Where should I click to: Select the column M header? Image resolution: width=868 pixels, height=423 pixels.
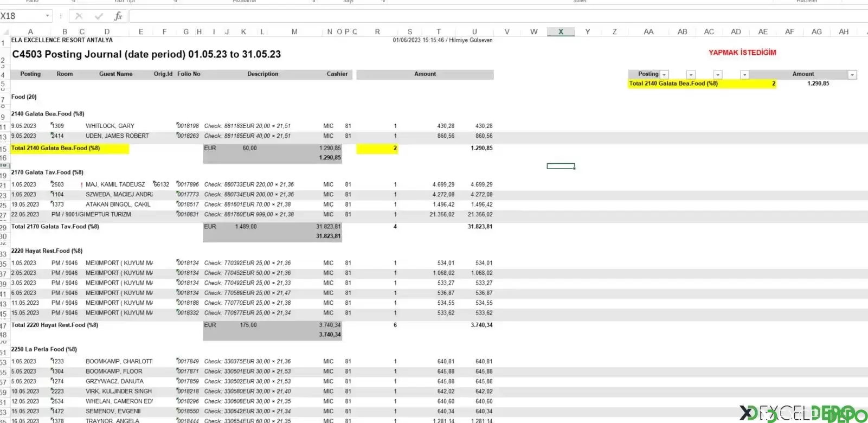[x=294, y=32]
